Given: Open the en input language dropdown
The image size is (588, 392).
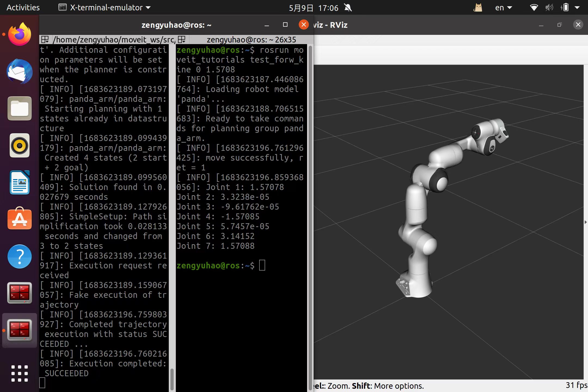Looking at the screenshot, I should (503, 8).
